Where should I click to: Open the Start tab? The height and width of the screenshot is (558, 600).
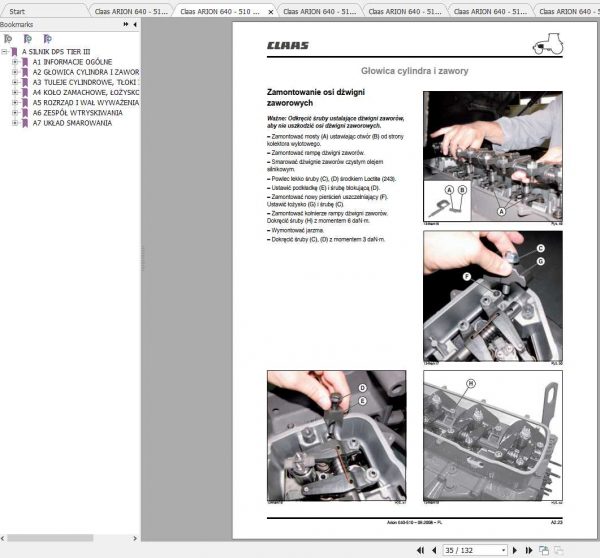17,11
